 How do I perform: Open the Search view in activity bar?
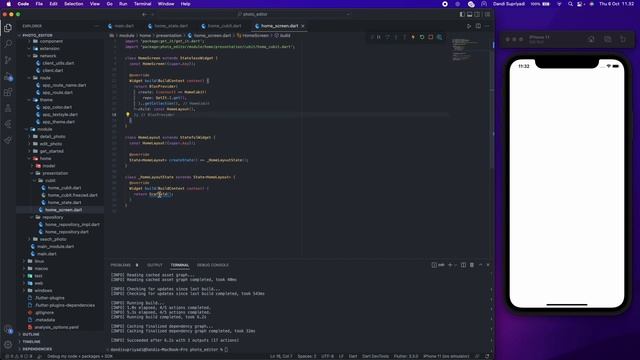8,44
